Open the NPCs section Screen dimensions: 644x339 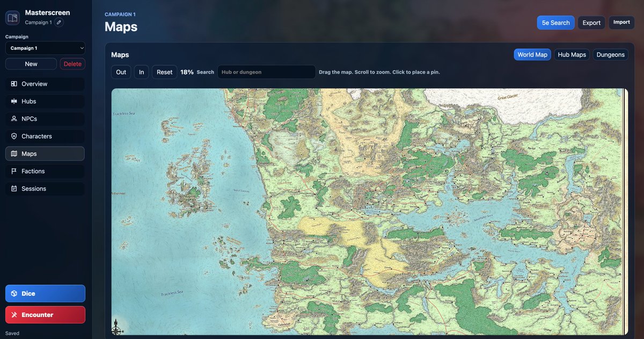click(x=45, y=119)
